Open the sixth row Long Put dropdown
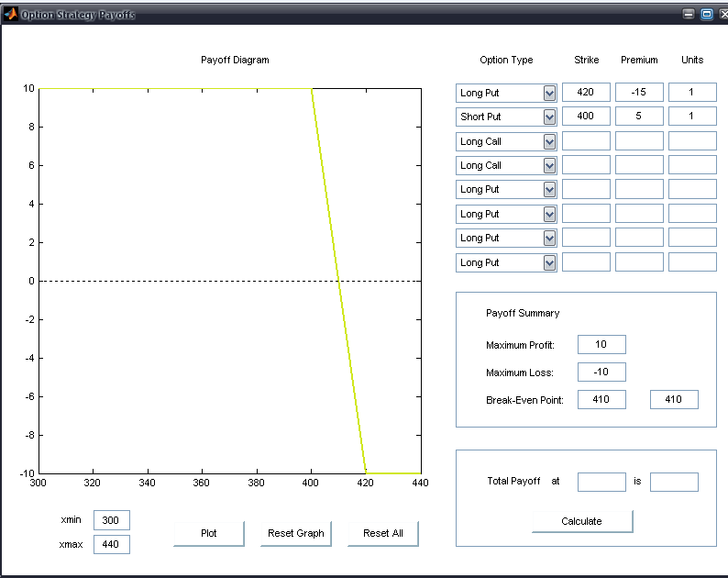The width and height of the screenshot is (728, 578). (506, 214)
